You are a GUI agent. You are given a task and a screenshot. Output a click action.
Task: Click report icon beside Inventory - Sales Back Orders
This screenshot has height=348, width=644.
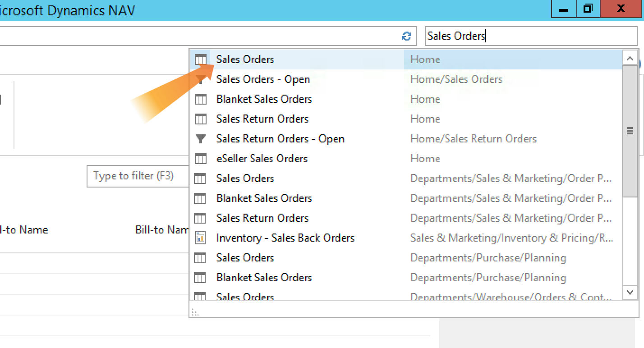coord(200,238)
